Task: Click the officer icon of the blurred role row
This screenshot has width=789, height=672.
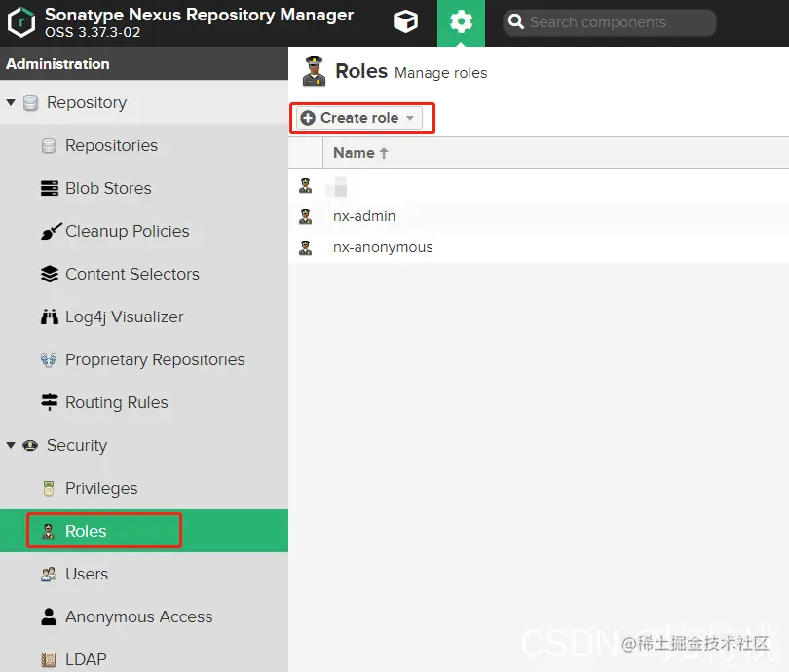Action: click(305, 186)
